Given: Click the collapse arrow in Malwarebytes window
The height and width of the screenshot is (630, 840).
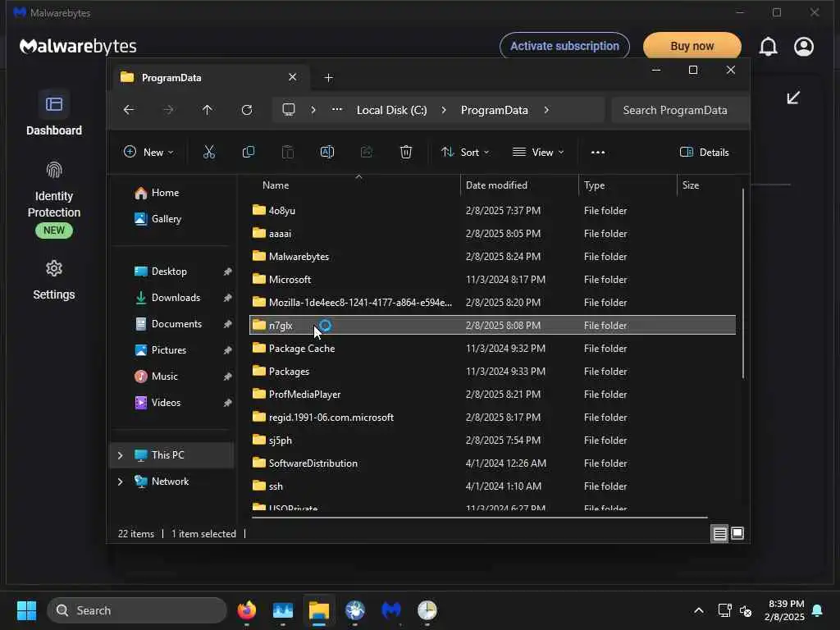Looking at the screenshot, I should click(x=793, y=98).
